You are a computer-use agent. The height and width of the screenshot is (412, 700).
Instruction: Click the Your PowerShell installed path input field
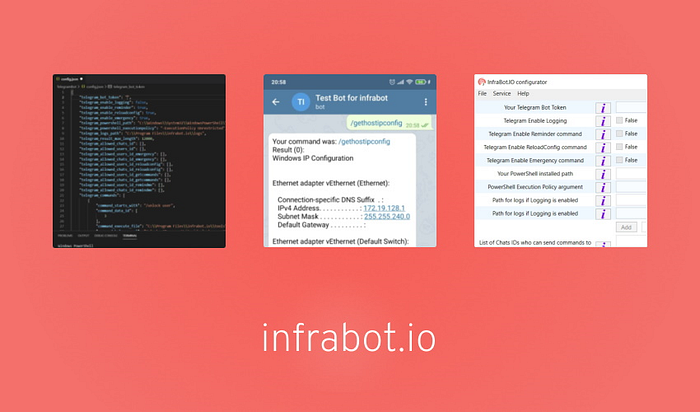(x=631, y=173)
